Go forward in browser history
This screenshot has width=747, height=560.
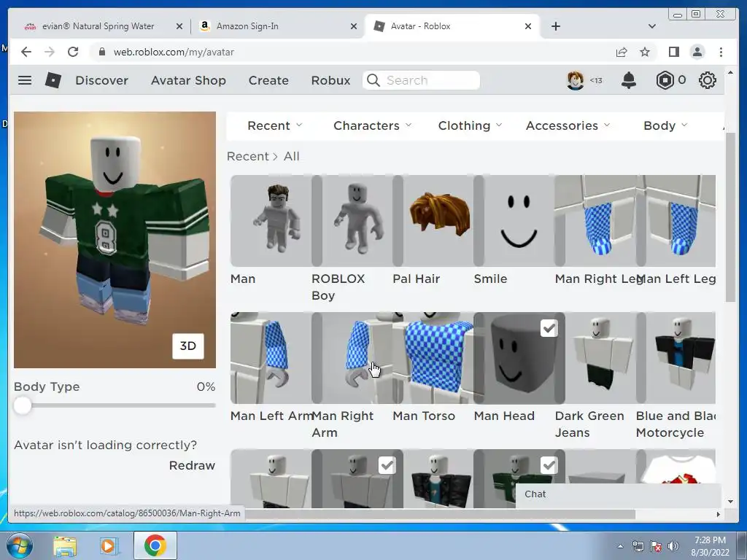(x=50, y=52)
